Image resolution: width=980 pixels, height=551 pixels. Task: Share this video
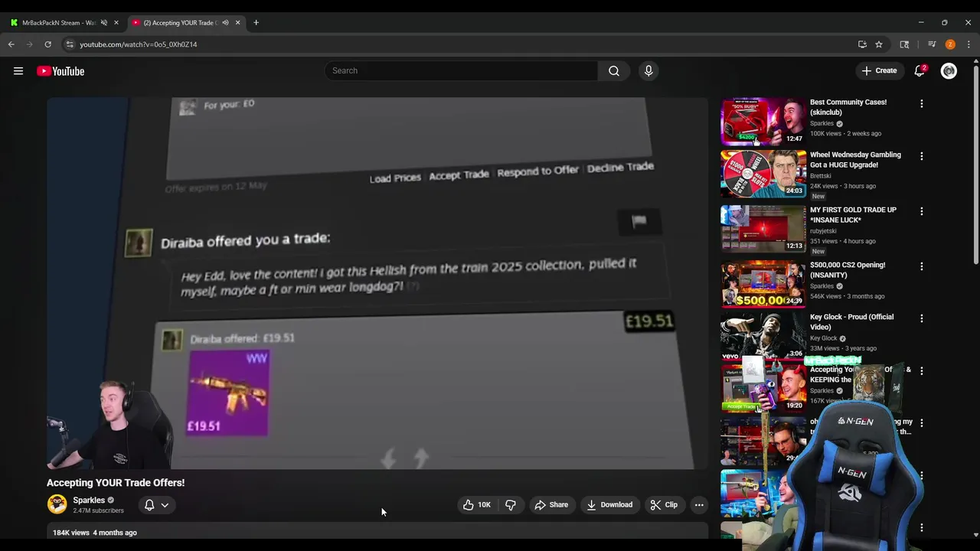[551, 504]
